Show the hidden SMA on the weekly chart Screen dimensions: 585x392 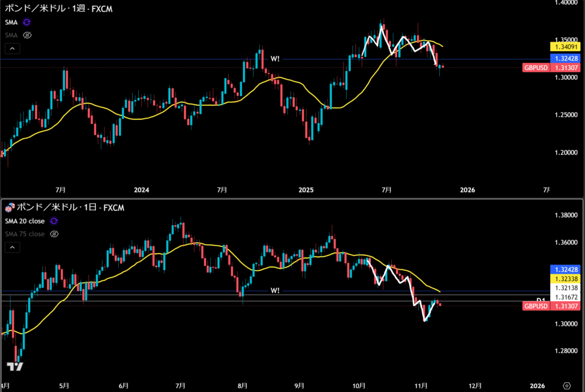coord(27,35)
